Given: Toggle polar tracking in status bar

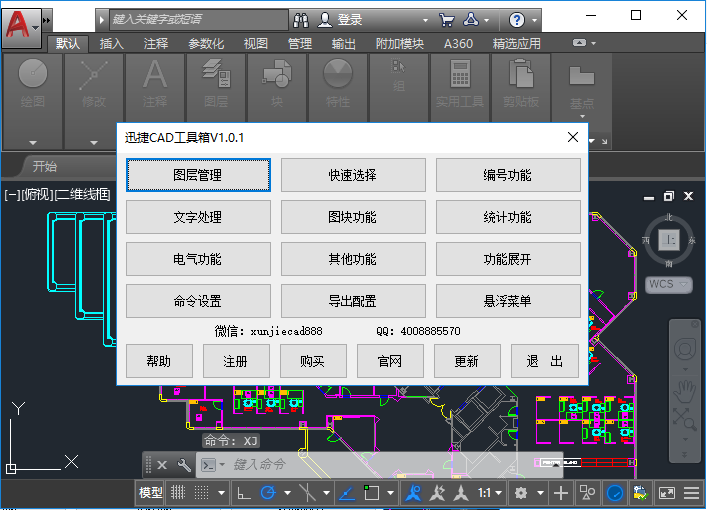Looking at the screenshot, I should (x=268, y=493).
